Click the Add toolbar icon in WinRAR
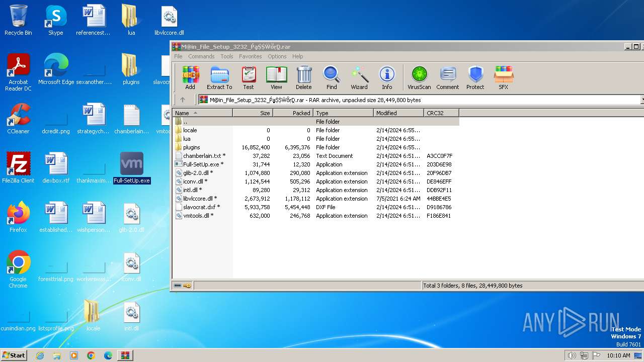644x362 pixels. (x=190, y=78)
